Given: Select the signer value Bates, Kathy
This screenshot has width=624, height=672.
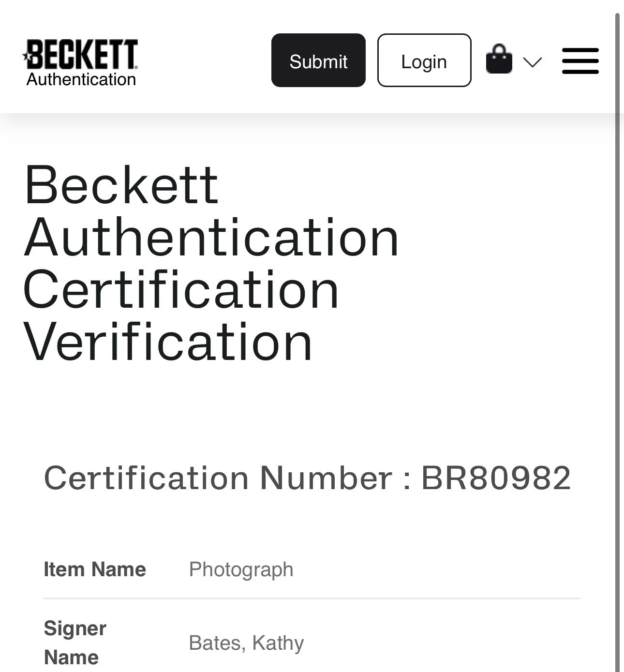Looking at the screenshot, I should click(x=246, y=643).
